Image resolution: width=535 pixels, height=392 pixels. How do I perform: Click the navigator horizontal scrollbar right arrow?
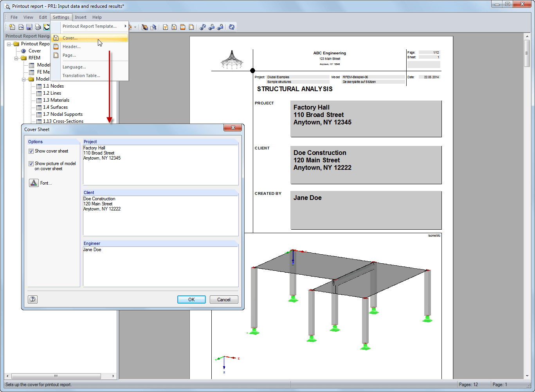[x=113, y=376]
